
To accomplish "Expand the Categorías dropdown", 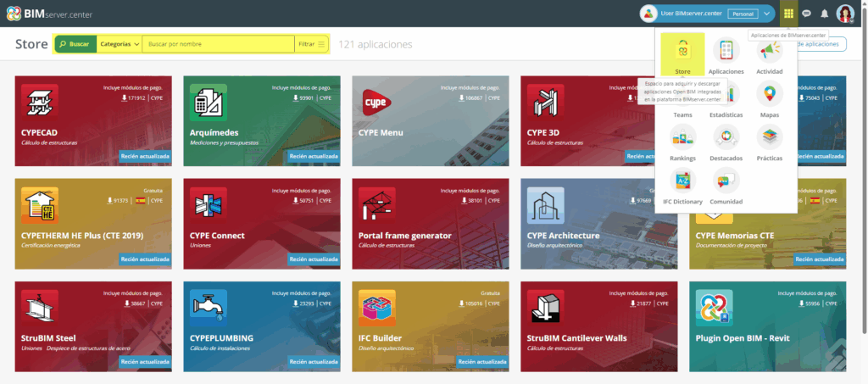I will pyautogui.click(x=119, y=44).
